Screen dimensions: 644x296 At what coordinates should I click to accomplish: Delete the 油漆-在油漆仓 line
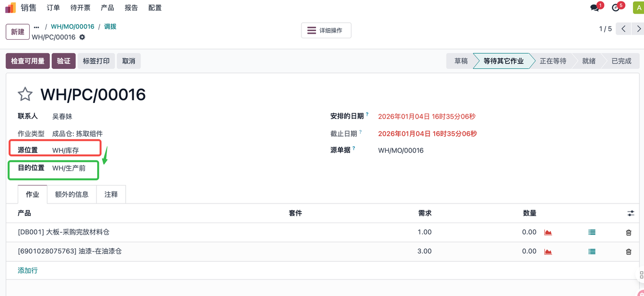tap(628, 251)
